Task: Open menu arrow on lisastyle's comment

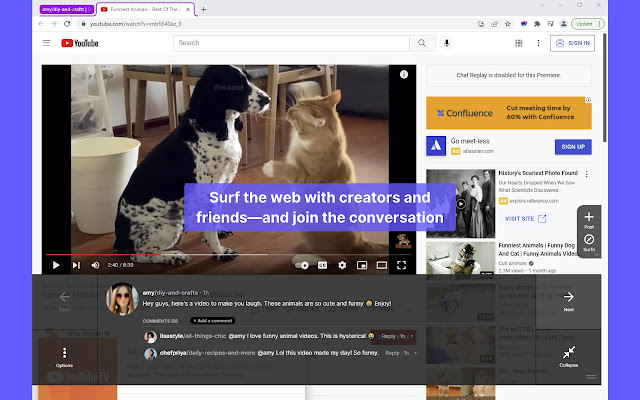Action: 412,336
